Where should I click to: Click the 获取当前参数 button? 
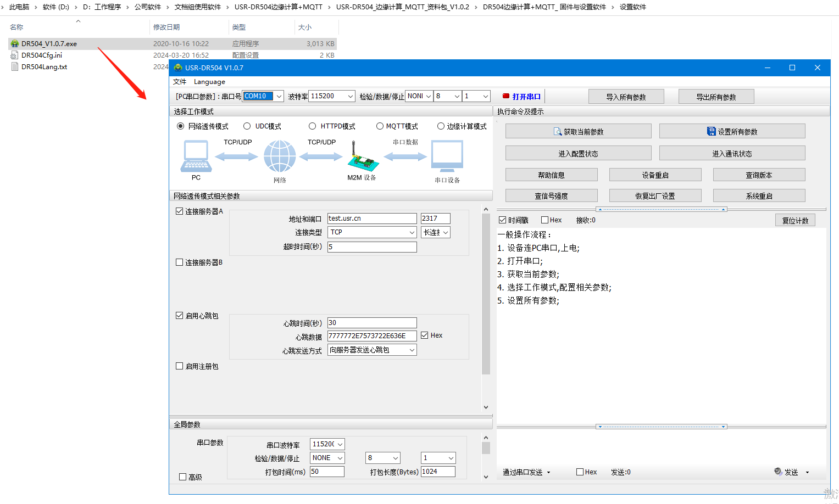pos(578,131)
